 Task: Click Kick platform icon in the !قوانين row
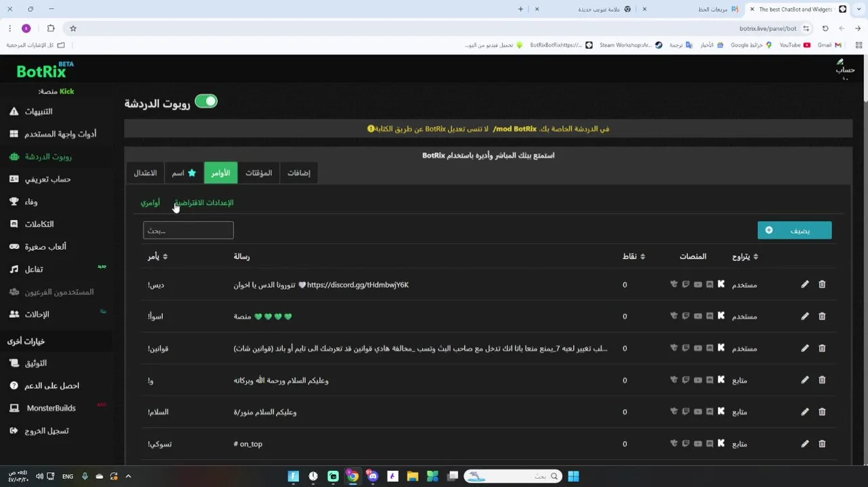pyautogui.click(x=721, y=348)
